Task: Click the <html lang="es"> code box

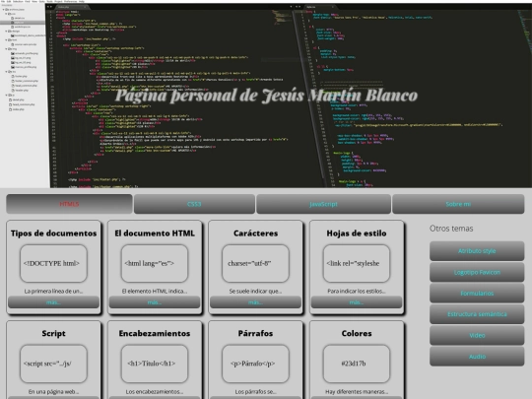Action: [x=155, y=264]
